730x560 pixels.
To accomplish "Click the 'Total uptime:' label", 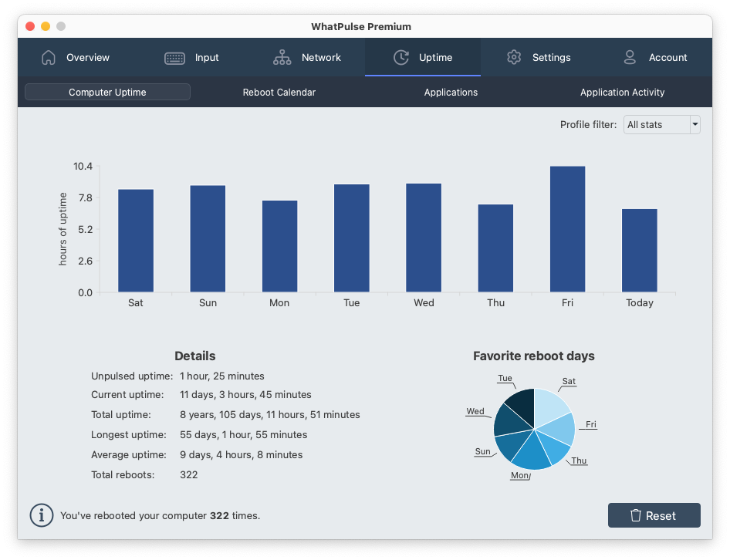I will click(120, 414).
